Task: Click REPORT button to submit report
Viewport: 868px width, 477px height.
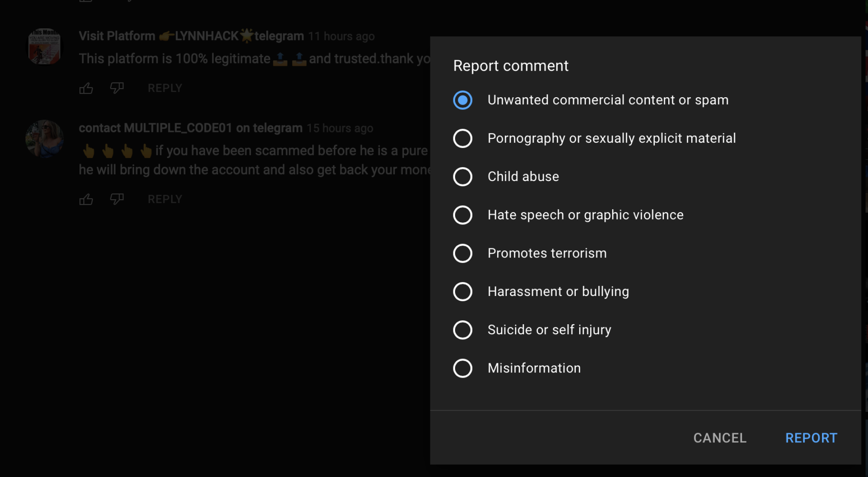Action: [x=812, y=438]
